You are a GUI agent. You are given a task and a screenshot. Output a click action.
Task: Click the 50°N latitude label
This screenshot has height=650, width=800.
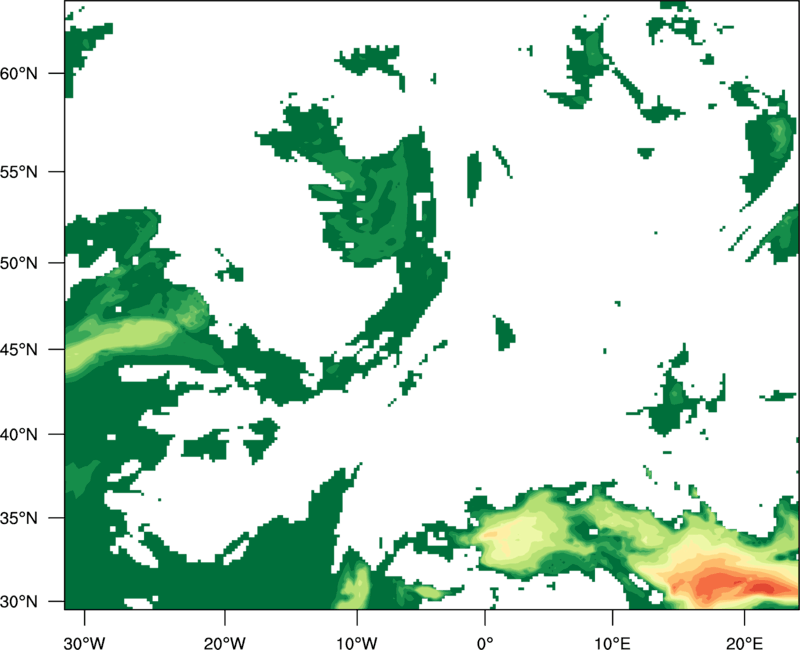[x=19, y=263]
